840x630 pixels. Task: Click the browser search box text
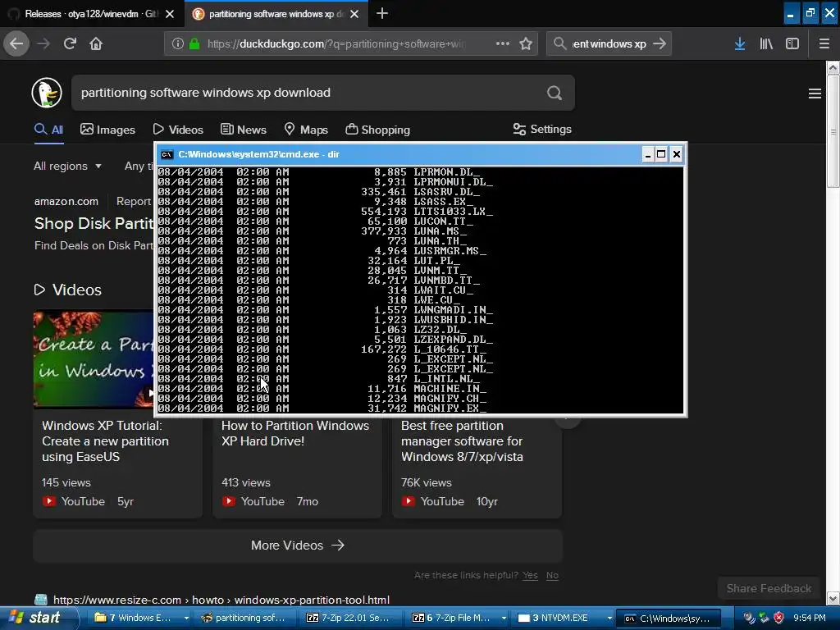(609, 44)
